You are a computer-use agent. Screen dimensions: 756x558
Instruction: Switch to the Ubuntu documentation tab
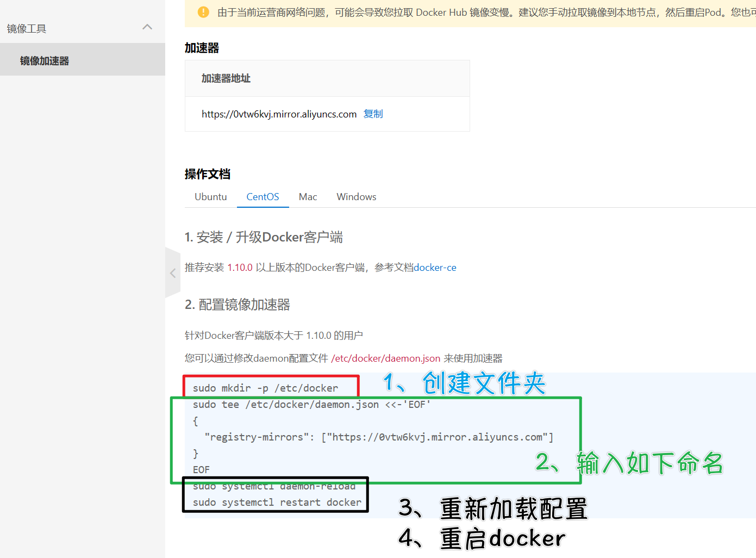tap(211, 197)
